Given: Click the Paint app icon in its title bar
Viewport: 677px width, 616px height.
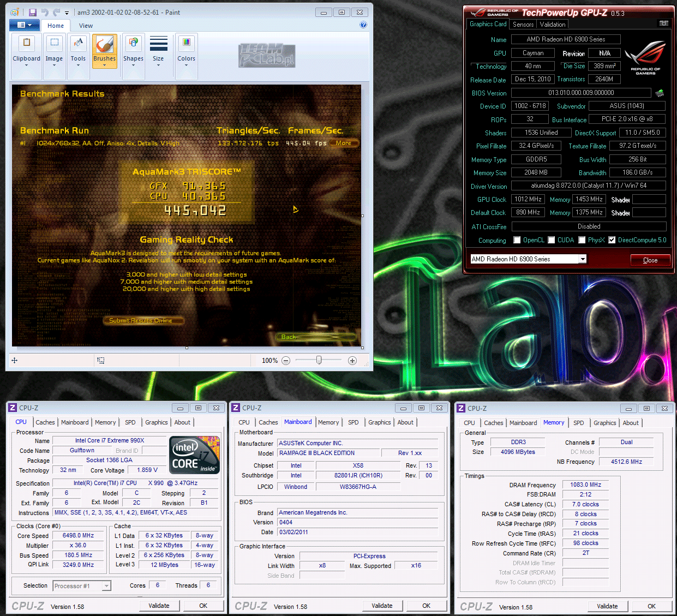Looking at the screenshot, I should [15, 13].
